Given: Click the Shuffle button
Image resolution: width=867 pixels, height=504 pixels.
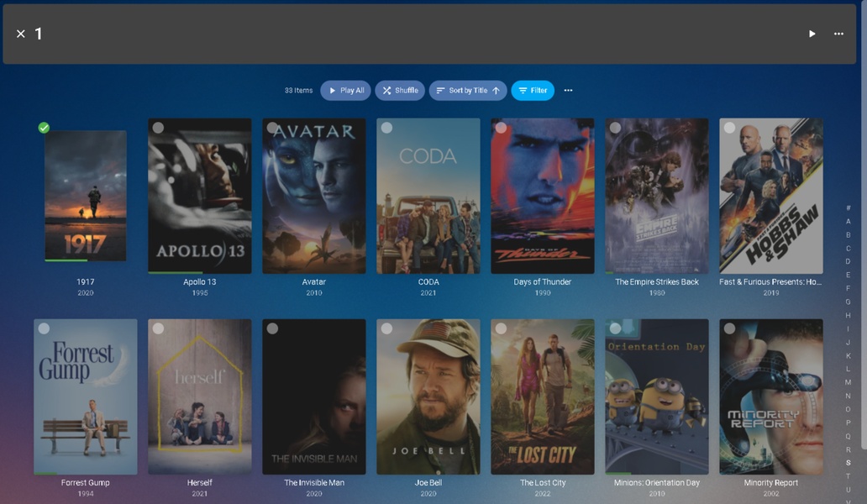Looking at the screenshot, I should point(399,91).
